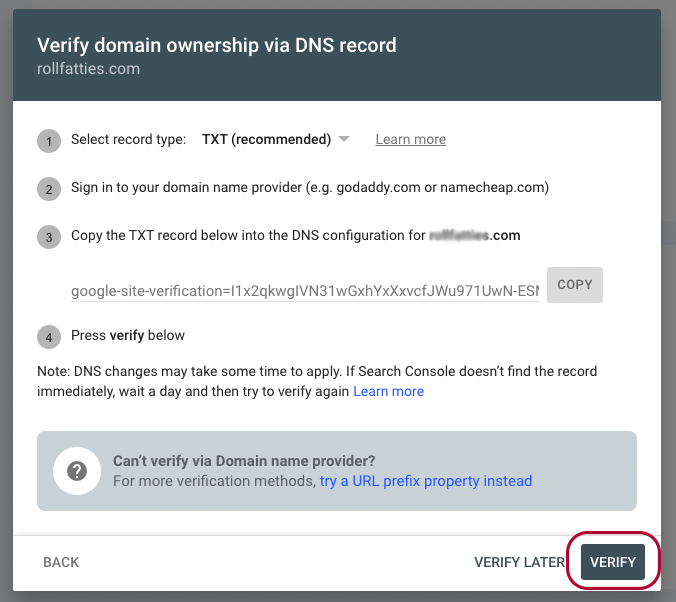The height and width of the screenshot is (602, 676).
Task: Click Sign in to your domain provider text
Action: tap(310, 188)
